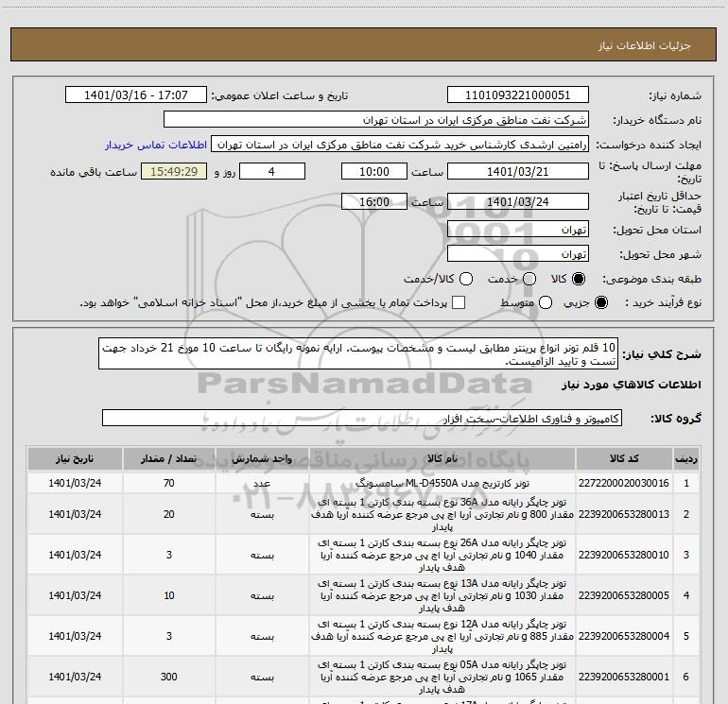This screenshot has width=728, height=704.
Task: Click the request creator name field
Action: pos(400,145)
